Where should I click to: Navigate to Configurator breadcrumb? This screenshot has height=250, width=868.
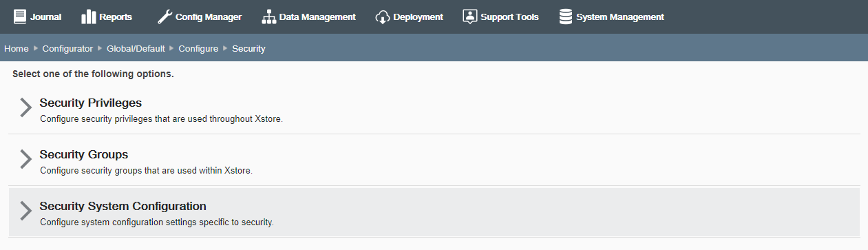[67, 49]
